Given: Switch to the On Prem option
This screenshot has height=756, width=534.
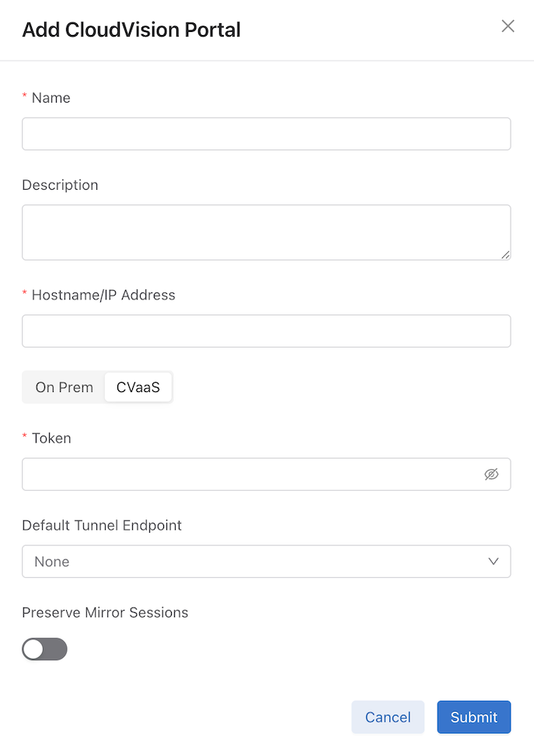Looking at the screenshot, I should 64,387.
